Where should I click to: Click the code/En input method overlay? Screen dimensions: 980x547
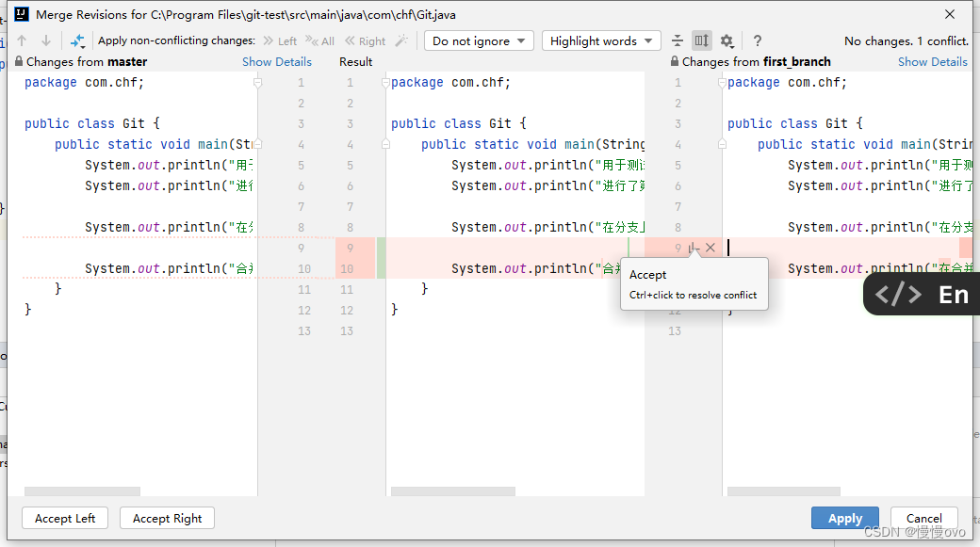tap(922, 294)
